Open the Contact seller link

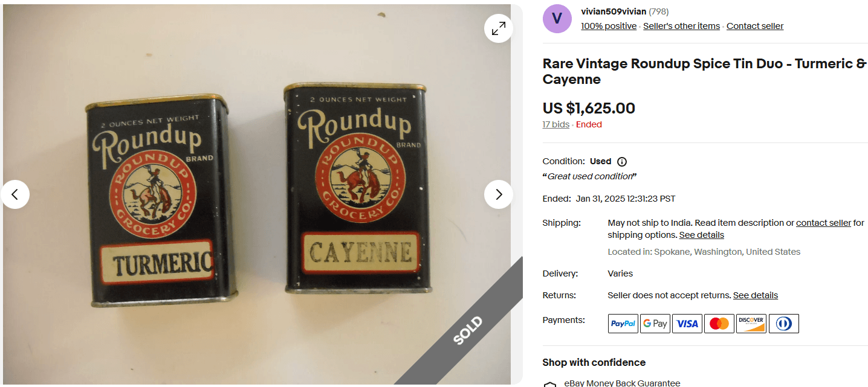click(754, 26)
